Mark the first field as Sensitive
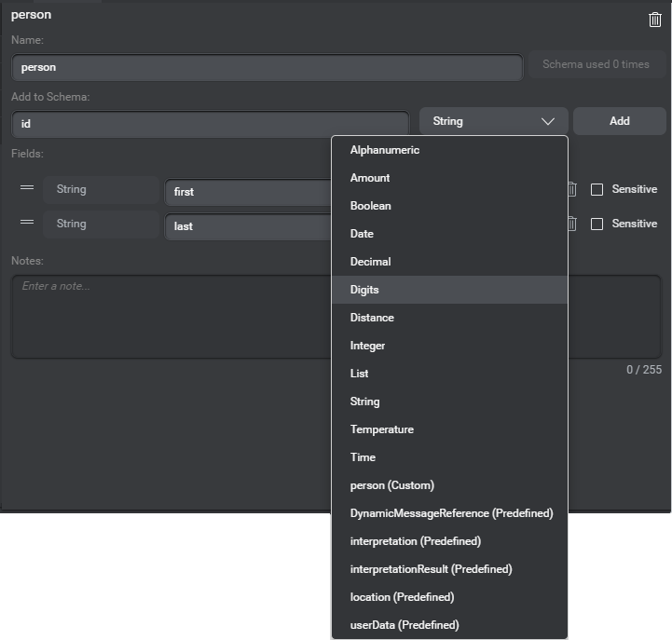 click(597, 189)
